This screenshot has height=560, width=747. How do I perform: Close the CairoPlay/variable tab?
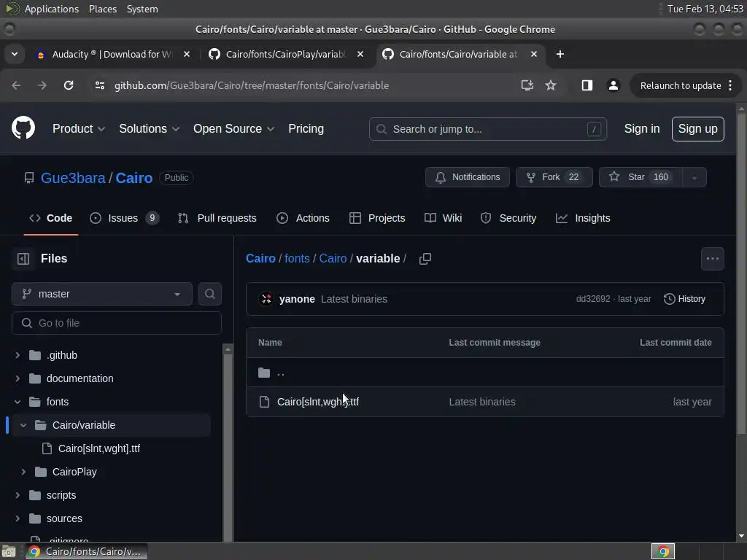coord(360,54)
